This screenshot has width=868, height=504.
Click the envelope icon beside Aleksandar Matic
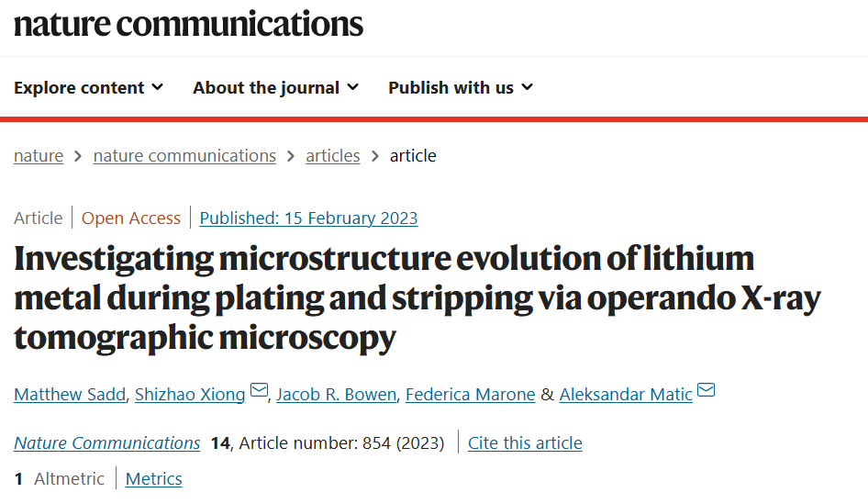[x=706, y=390]
